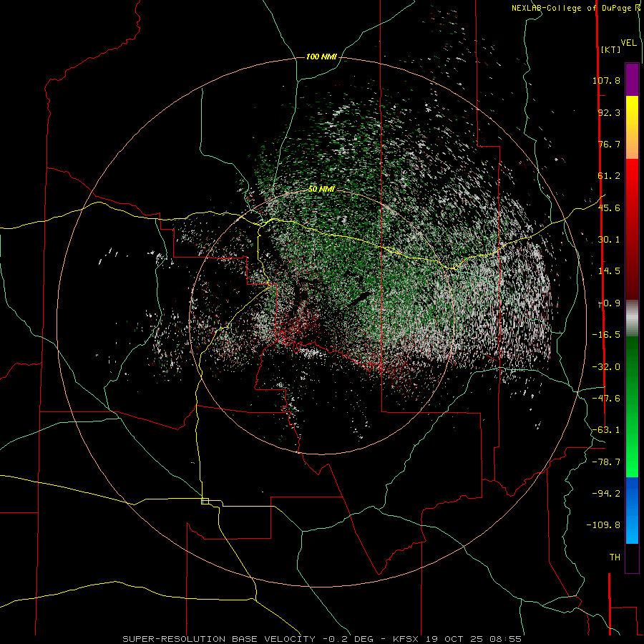Viewport: 644px width, 644px height.
Task: Click the green segment of velocity color bar
Action: pyautogui.click(x=632, y=406)
